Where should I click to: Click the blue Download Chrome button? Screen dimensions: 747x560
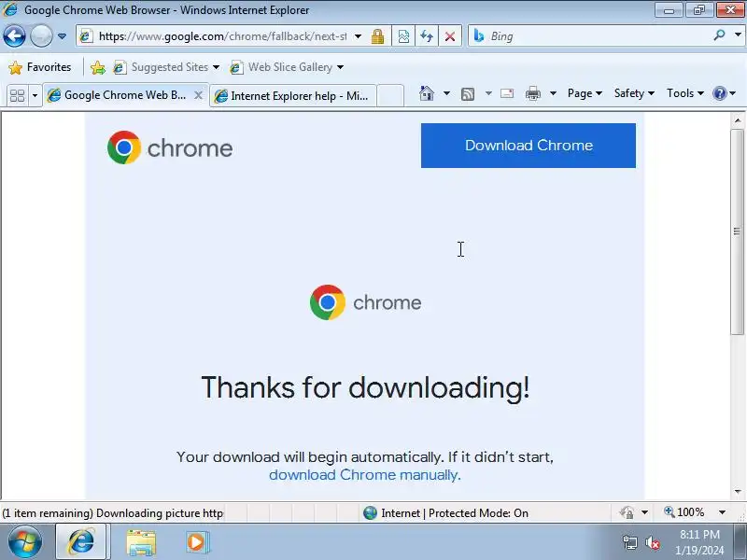[529, 146]
